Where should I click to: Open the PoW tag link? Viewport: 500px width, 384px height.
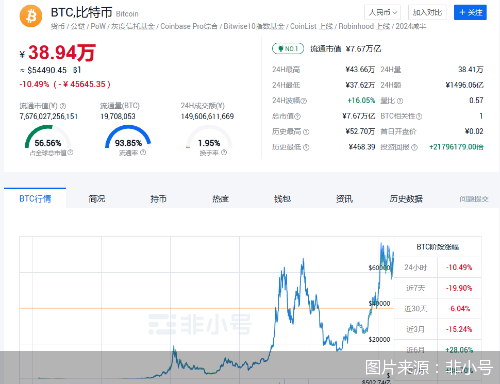(x=98, y=26)
